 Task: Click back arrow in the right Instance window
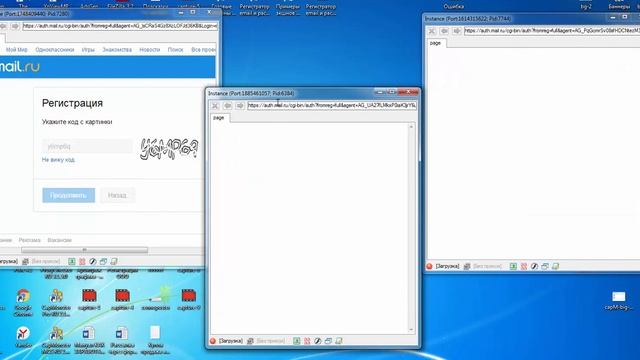(x=444, y=31)
